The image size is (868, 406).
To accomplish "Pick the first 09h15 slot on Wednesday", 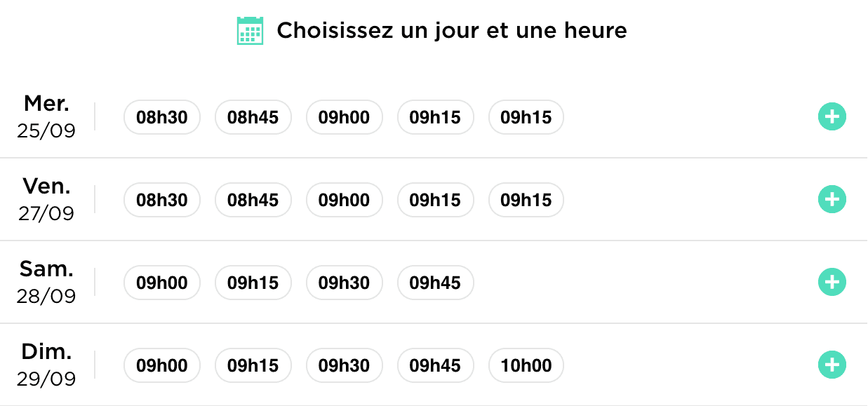I will coord(436,117).
